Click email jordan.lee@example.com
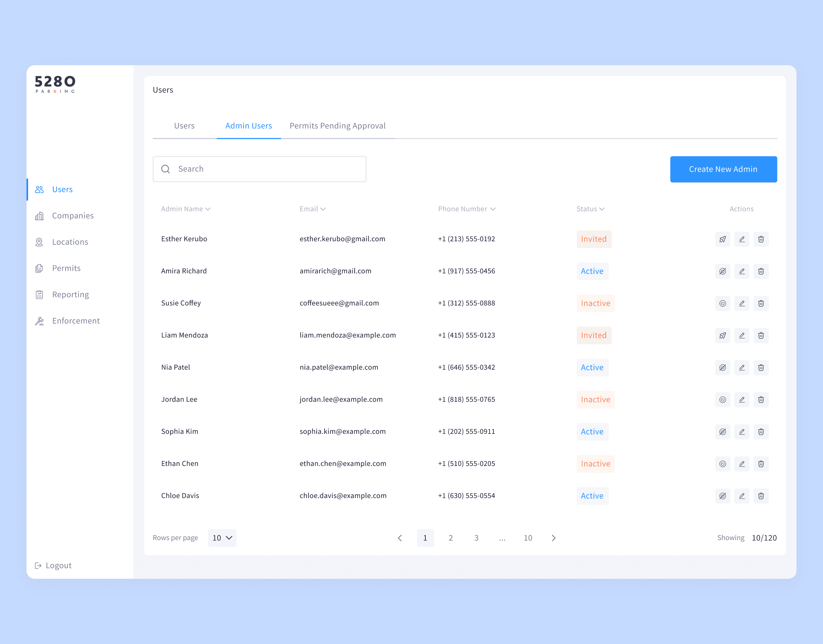Screen dimensions: 823x644 click(341, 399)
